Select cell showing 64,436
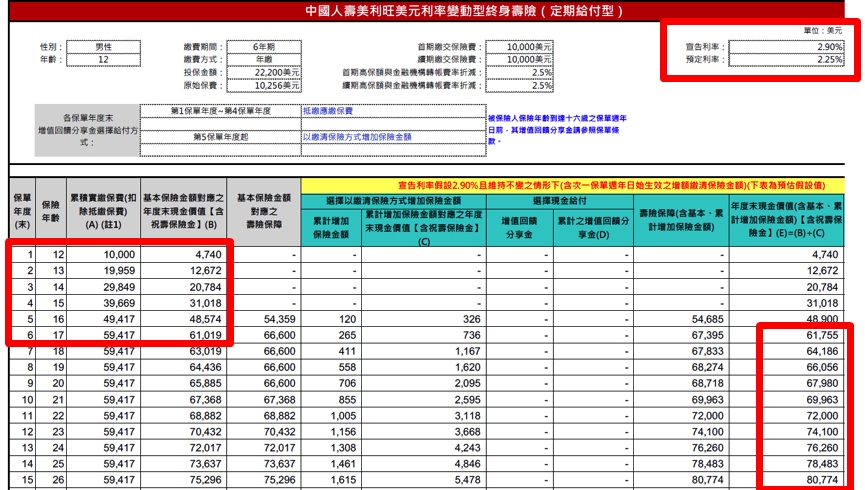This screenshot has width=865, height=490. (x=183, y=367)
